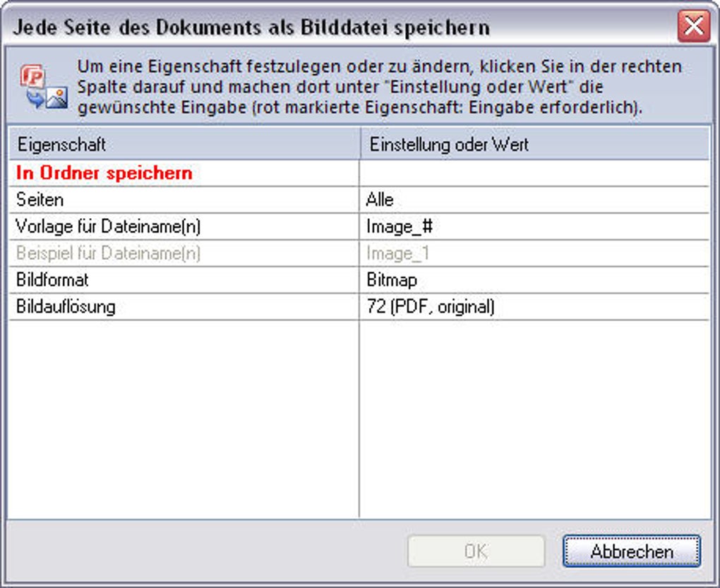Viewport: 720px width, 588px height.
Task: Select the red 'In Ordner speichern' property
Action: tap(104, 173)
